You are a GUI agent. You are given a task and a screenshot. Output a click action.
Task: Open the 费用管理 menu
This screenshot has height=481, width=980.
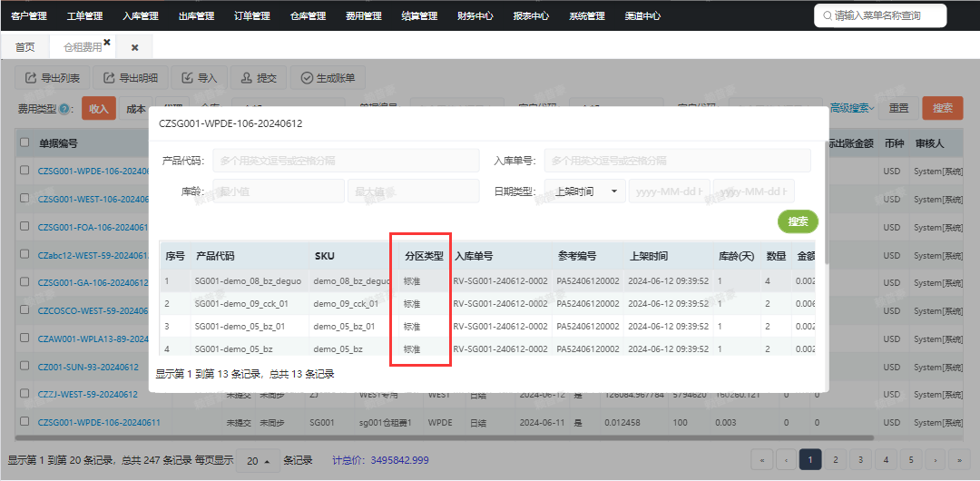364,15
